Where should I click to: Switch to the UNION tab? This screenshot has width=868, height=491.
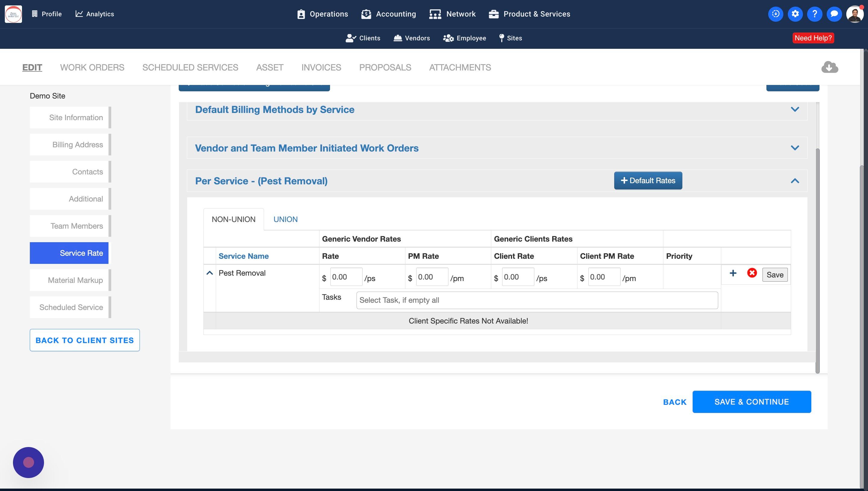(x=285, y=220)
